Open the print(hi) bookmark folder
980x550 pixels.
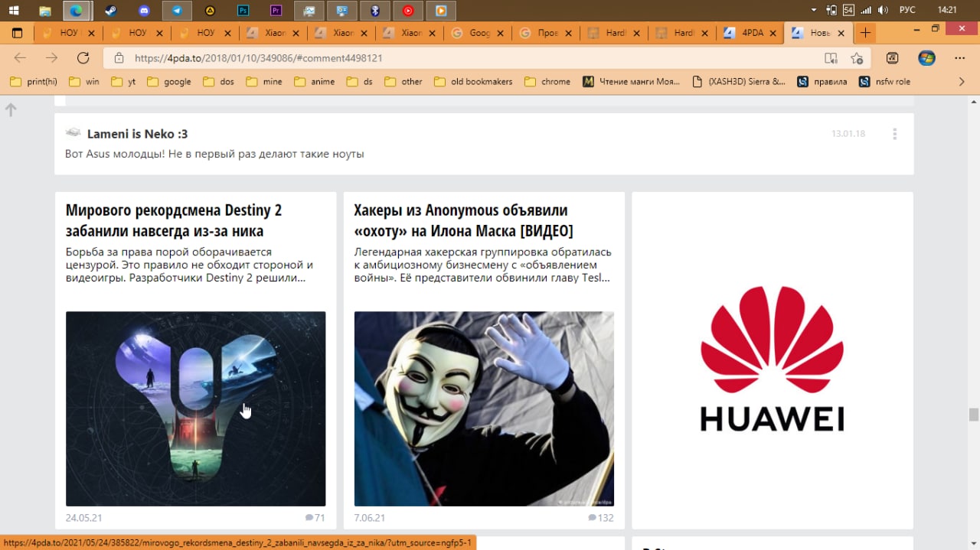click(34, 81)
